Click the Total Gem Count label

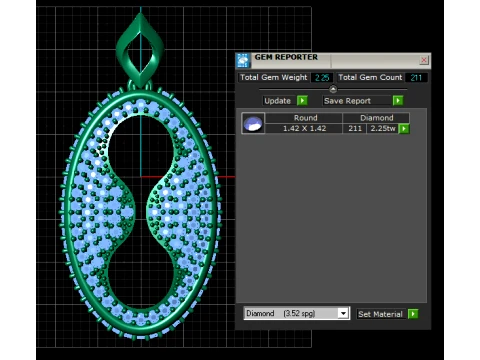pyautogui.click(x=370, y=77)
